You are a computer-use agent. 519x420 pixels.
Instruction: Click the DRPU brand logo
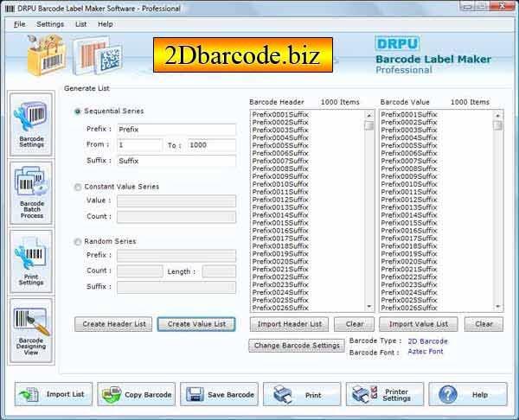point(397,44)
